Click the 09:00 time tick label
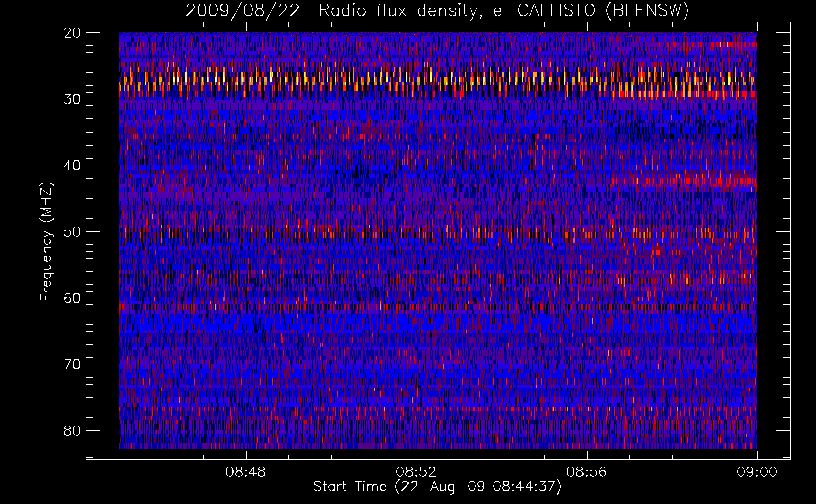Screen dimensions: 816x504 (757, 472)
